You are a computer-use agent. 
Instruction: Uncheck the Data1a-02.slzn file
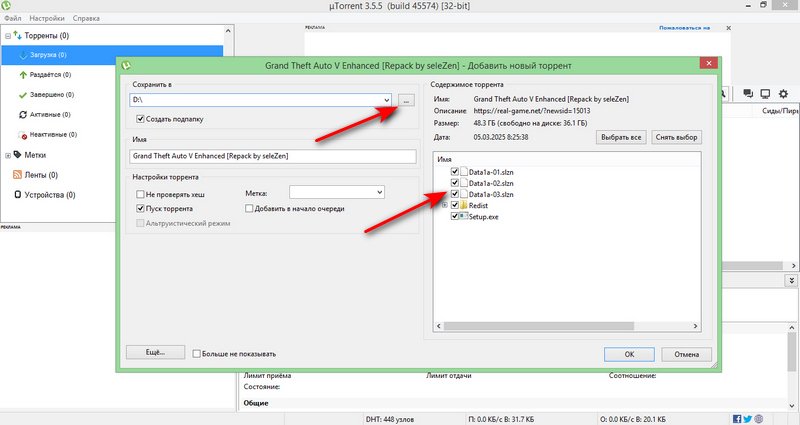(x=454, y=183)
